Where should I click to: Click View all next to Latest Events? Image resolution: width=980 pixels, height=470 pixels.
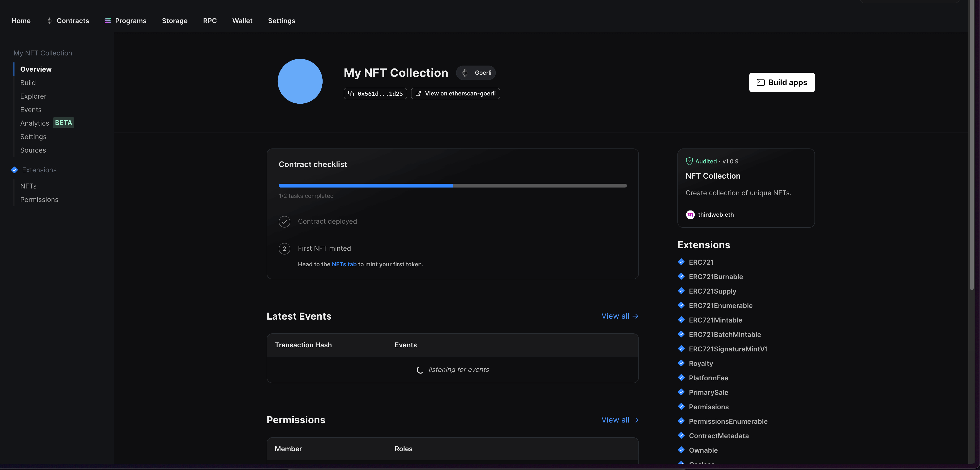620,316
